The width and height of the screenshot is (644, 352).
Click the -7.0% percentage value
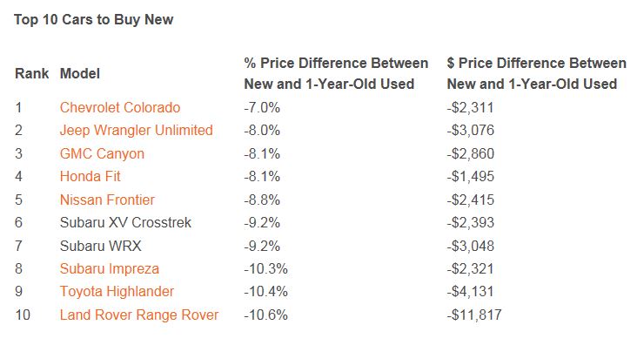[262, 108]
